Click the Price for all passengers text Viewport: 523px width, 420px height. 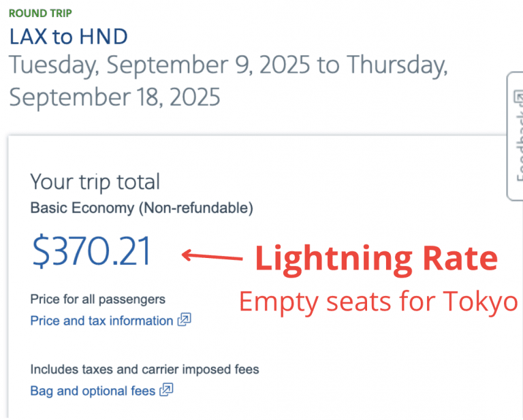97,299
